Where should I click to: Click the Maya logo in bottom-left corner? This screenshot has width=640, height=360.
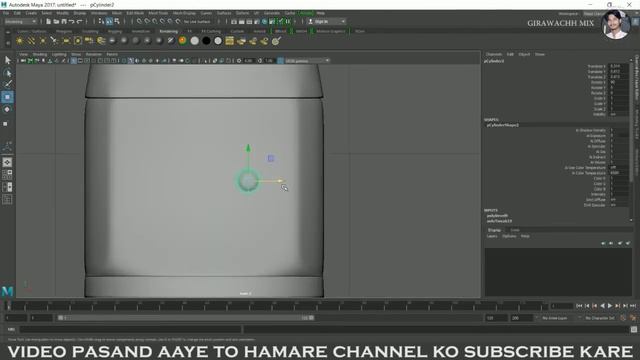(7, 291)
